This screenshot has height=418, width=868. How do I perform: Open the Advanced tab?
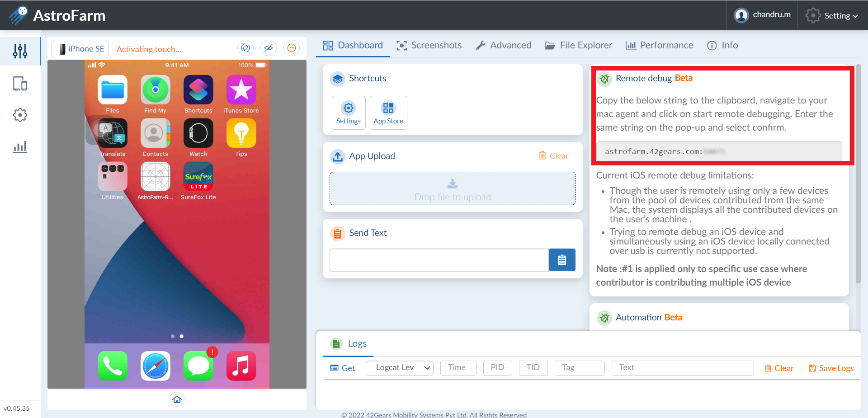coord(504,45)
